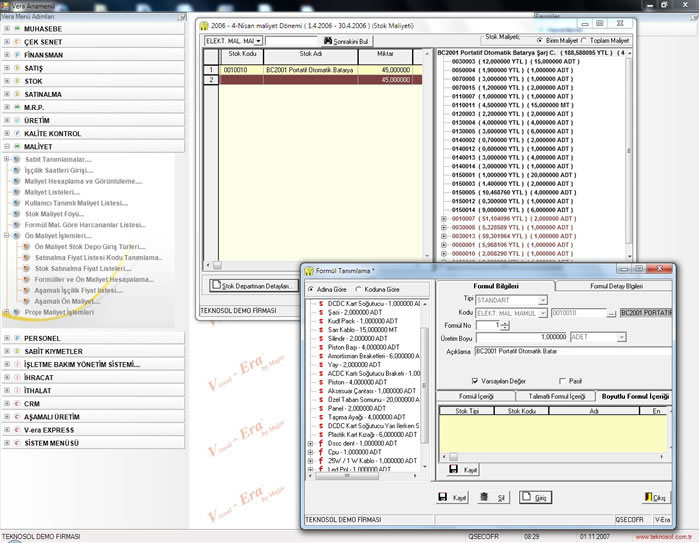Click Stok Departman Detayları button
Screen dimensions: 699x543
click(x=254, y=285)
